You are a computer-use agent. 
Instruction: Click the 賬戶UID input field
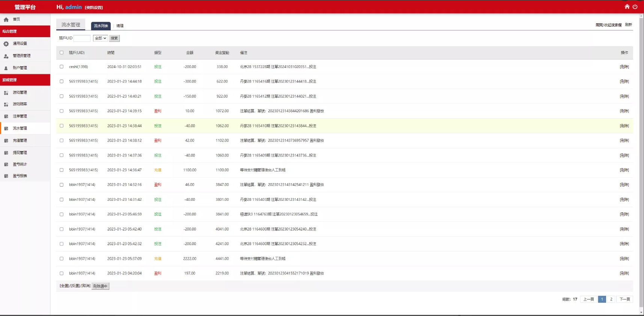tap(82, 38)
